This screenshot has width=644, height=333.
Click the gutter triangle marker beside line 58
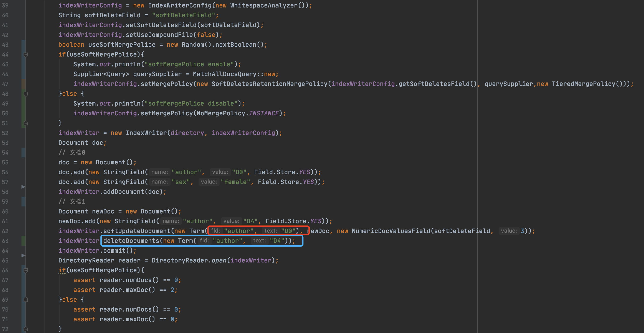23,187
